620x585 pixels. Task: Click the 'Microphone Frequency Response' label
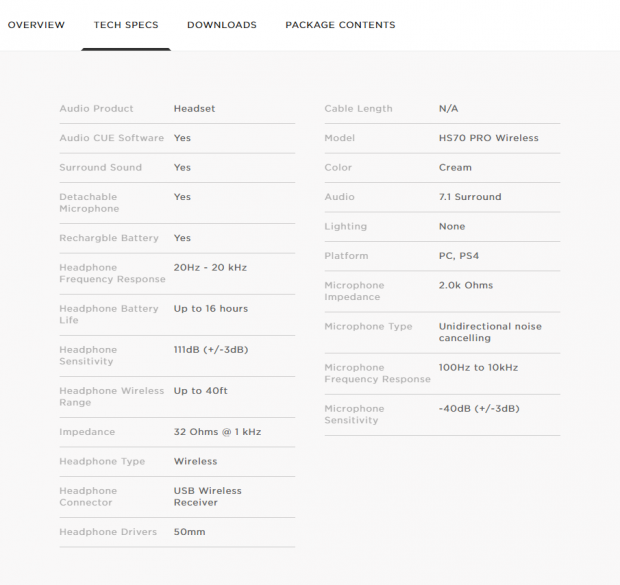[378, 373]
